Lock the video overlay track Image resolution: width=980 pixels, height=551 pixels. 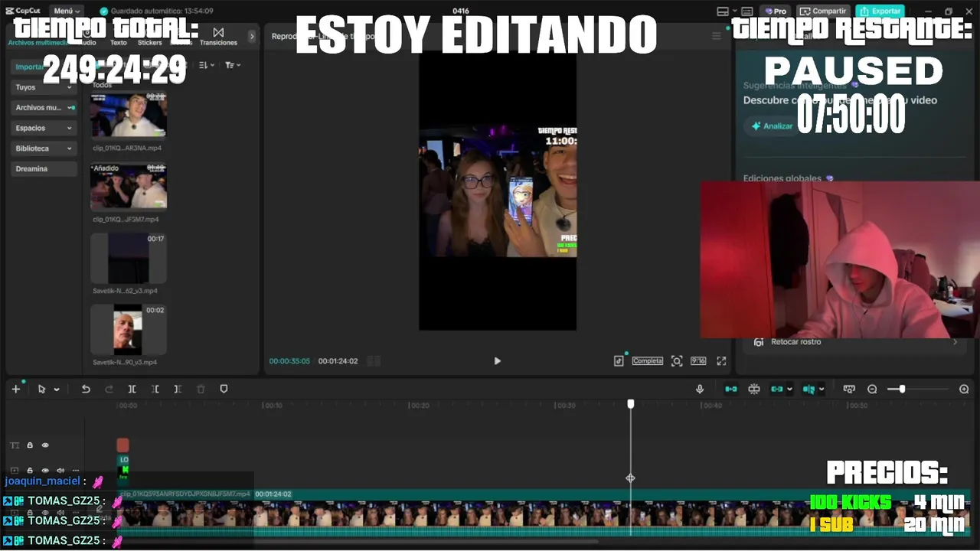pyautogui.click(x=30, y=471)
